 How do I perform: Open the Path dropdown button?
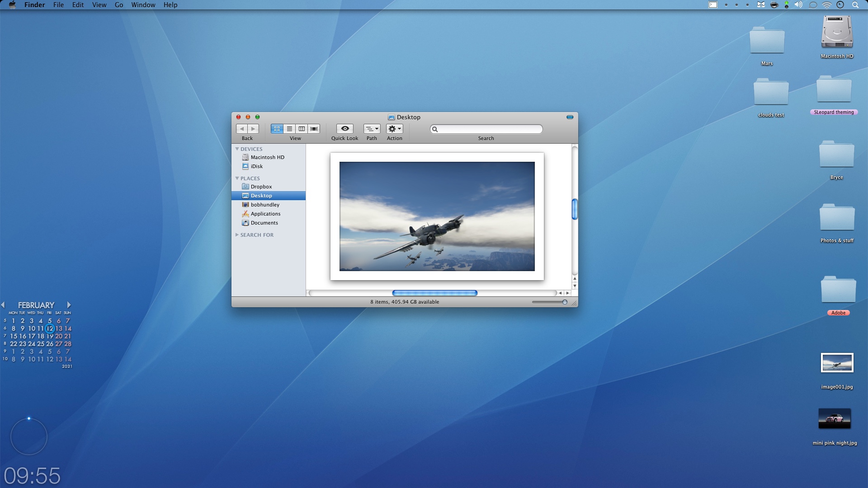point(372,129)
